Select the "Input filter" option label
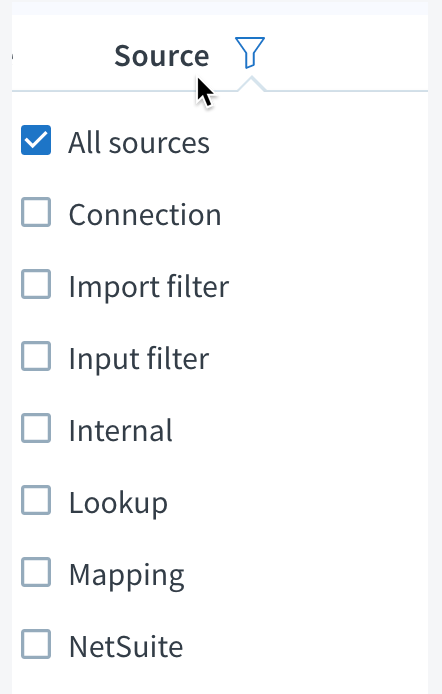The height and width of the screenshot is (694, 442). point(139,359)
